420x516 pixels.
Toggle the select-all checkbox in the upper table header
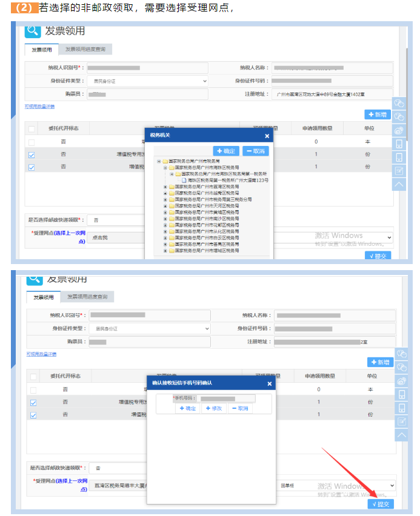[x=32, y=128]
